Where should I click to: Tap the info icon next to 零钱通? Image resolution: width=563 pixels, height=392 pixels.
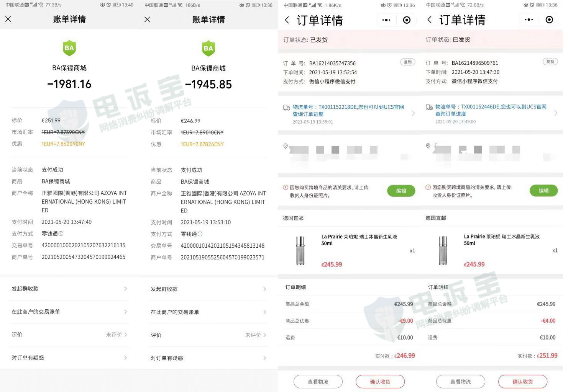62,234
